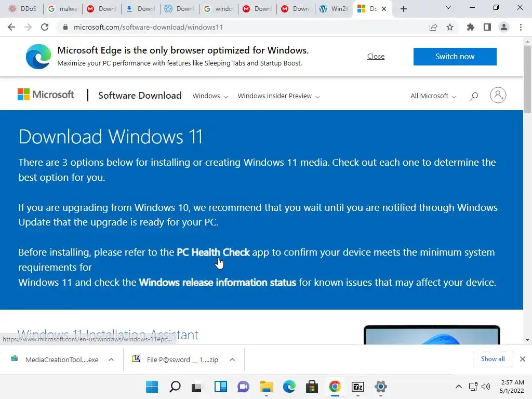Click the Microsoft logo

click(46, 95)
